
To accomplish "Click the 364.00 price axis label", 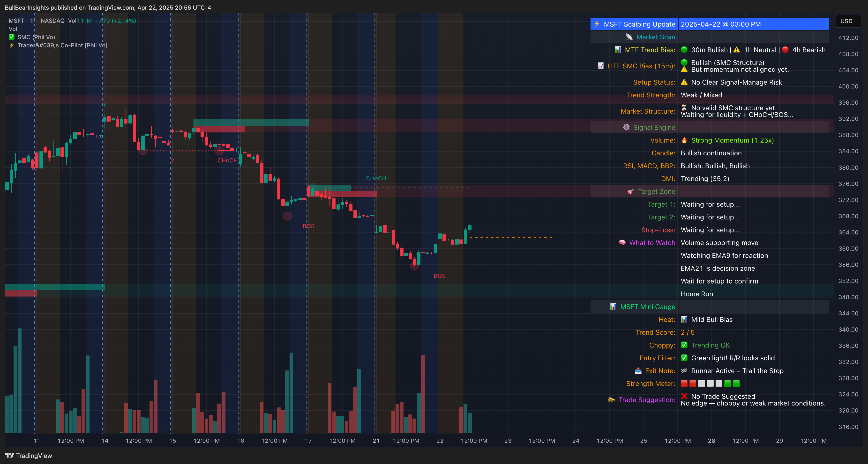I will (848, 232).
